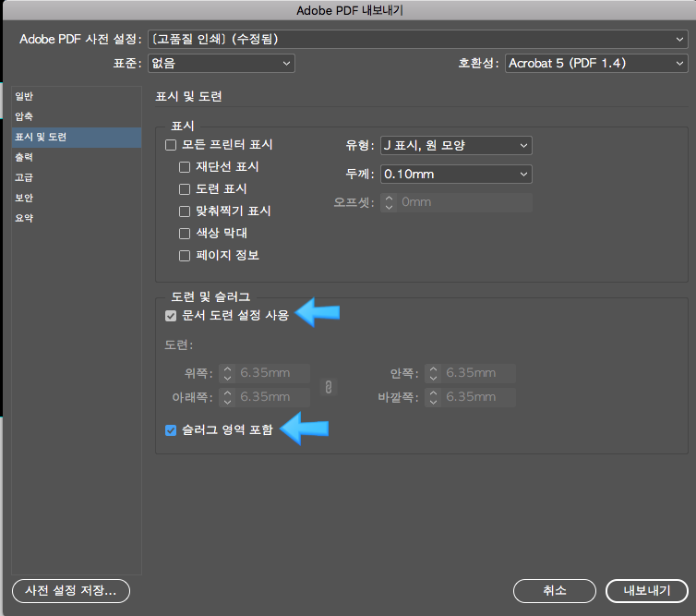Viewport: 696px width, 616px height.
Task: Check the 도련 표시 option
Action: coord(185,189)
